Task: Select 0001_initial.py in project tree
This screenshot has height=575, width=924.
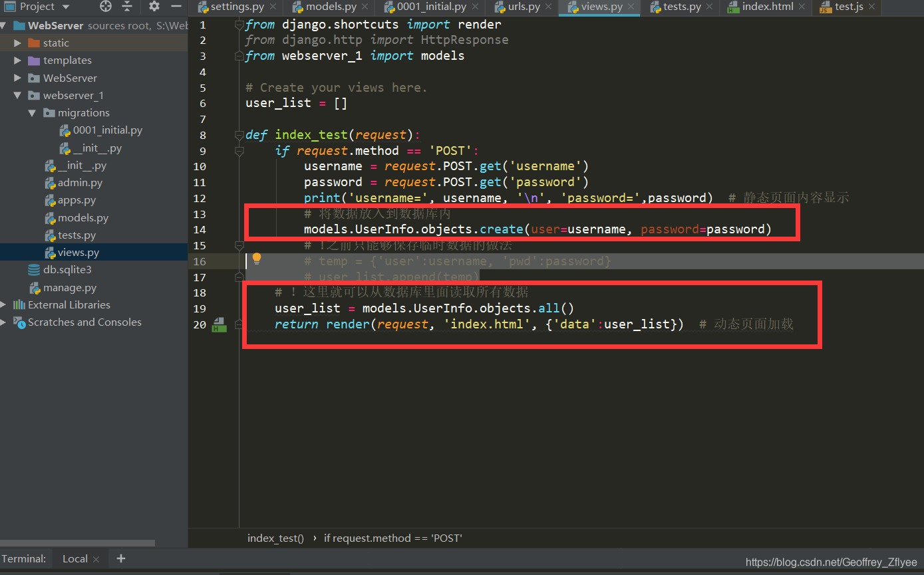Action: [x=107, y=130]
